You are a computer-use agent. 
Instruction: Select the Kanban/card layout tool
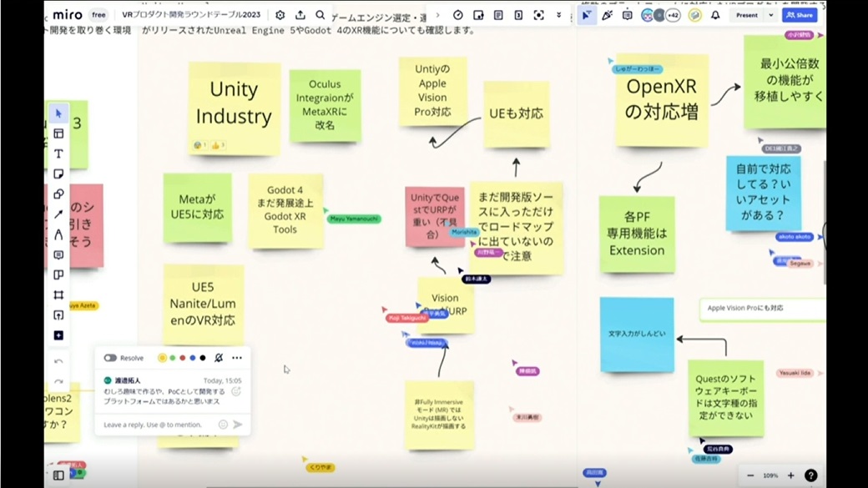pyautogui.click(x=58, y=275)
